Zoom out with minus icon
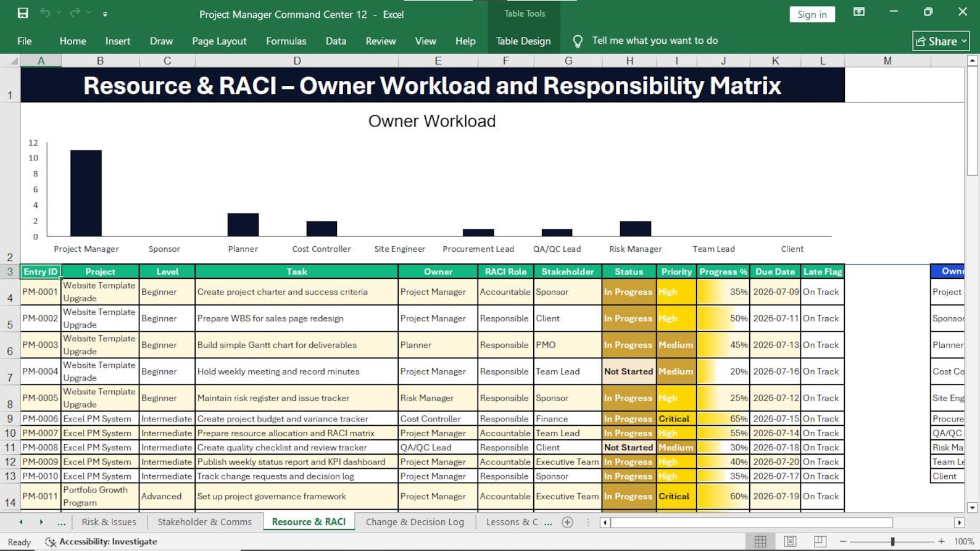Image resolution: width=980 pixels, height=551 pixels. coord(843,542)
